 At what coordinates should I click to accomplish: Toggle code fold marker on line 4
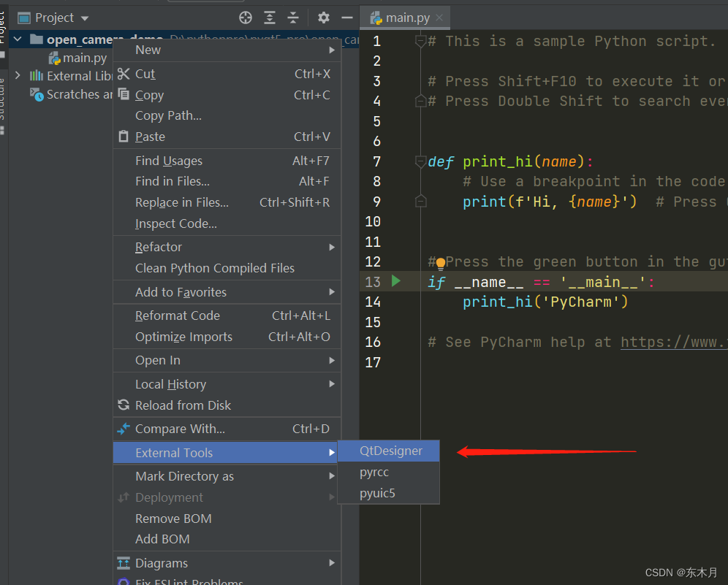coord(420,101)
